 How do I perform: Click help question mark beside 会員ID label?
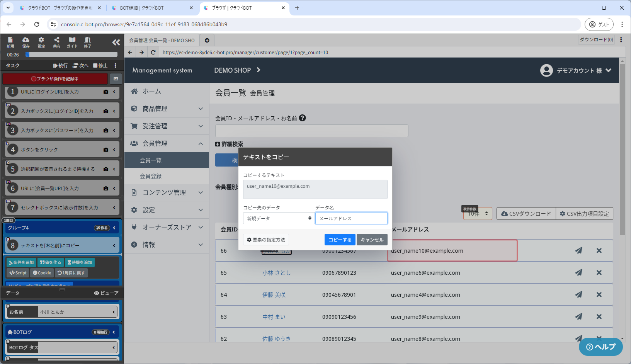tap(303, 118)
